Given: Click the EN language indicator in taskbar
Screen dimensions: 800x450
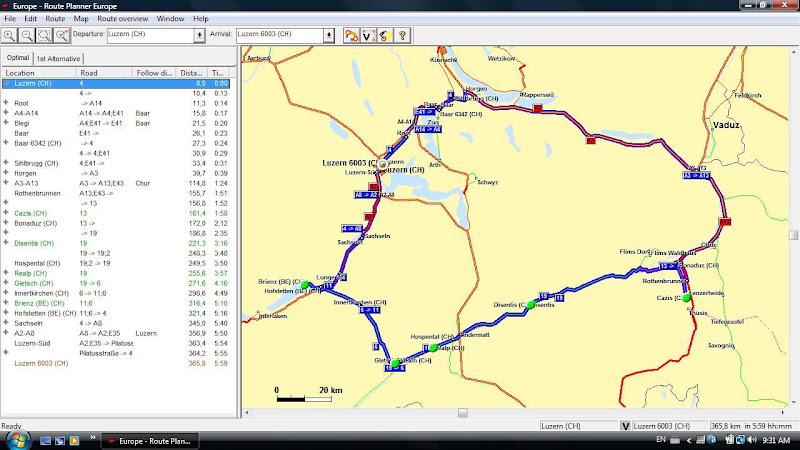Looking at the screenshot, I should coord(661,440).
